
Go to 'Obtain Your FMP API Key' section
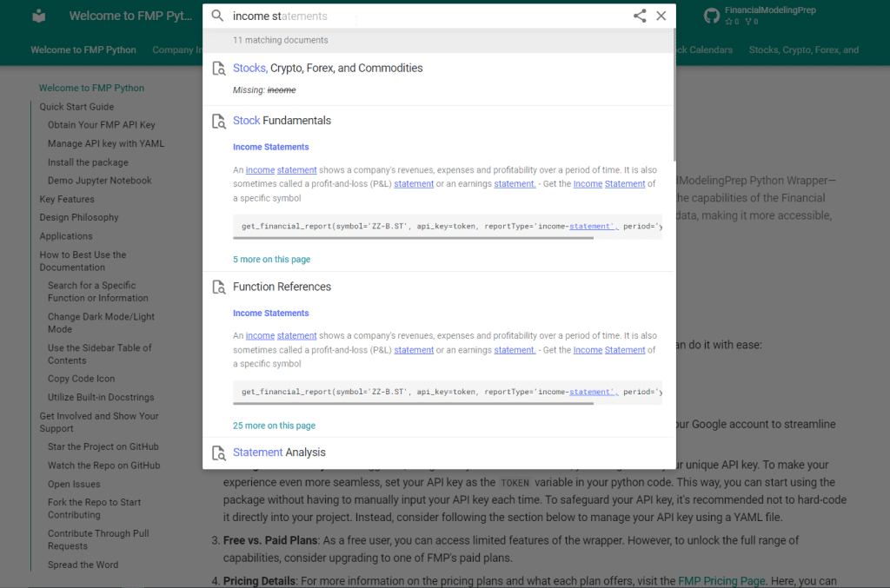coord(102,125)
